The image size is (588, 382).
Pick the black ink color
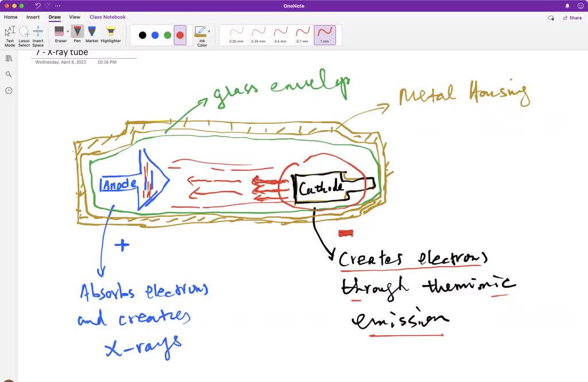[x=142, y=35]
